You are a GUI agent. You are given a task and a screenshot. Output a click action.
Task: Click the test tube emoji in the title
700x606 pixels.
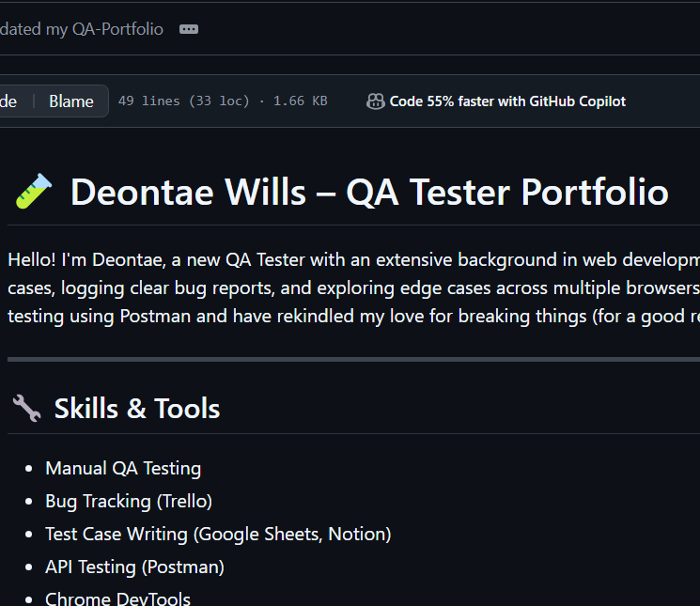pyautogui.click(x=33, y=193)
